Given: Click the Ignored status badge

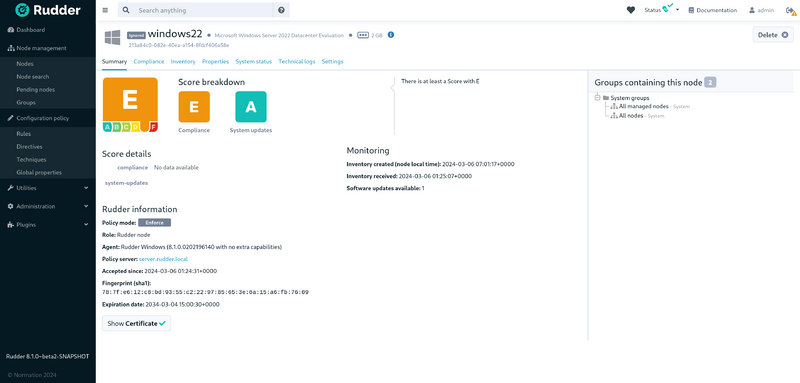Looking at the screenshot, I should pyautogui.click(x=136, y=35).
